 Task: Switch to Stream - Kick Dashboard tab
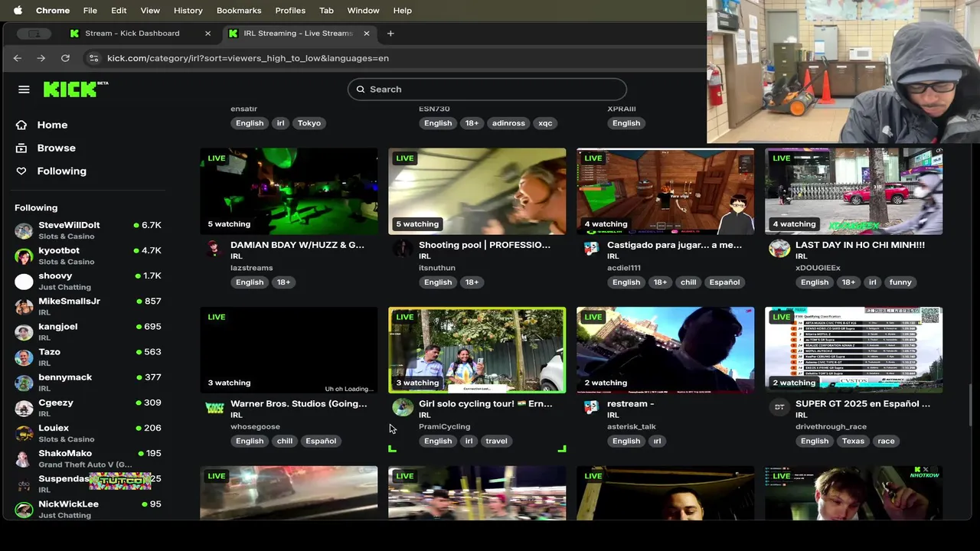(x=132, y=34)
